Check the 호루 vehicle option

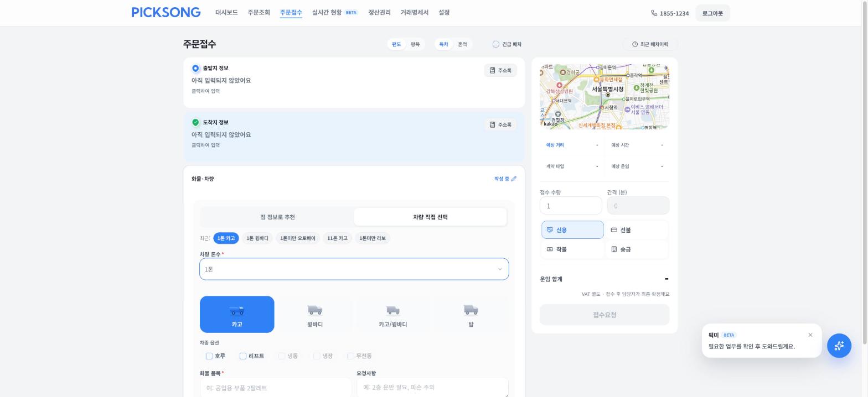(x=209, y=356)
